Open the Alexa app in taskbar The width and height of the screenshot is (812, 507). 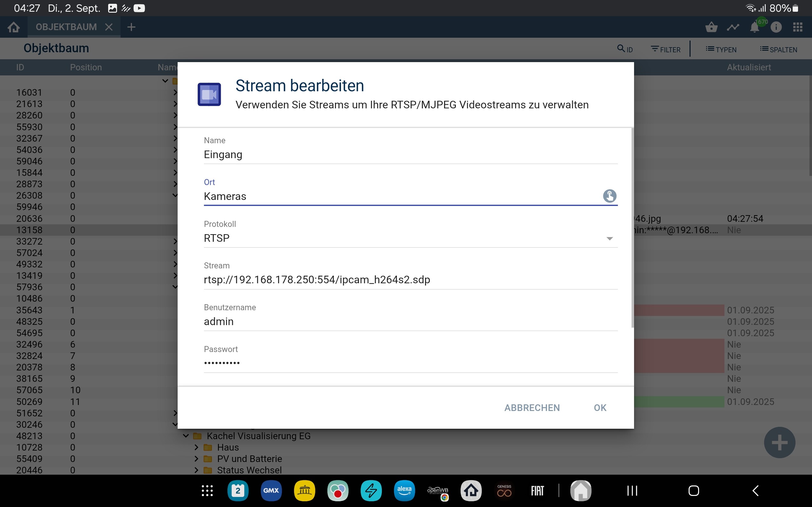(x=404, y=491)
